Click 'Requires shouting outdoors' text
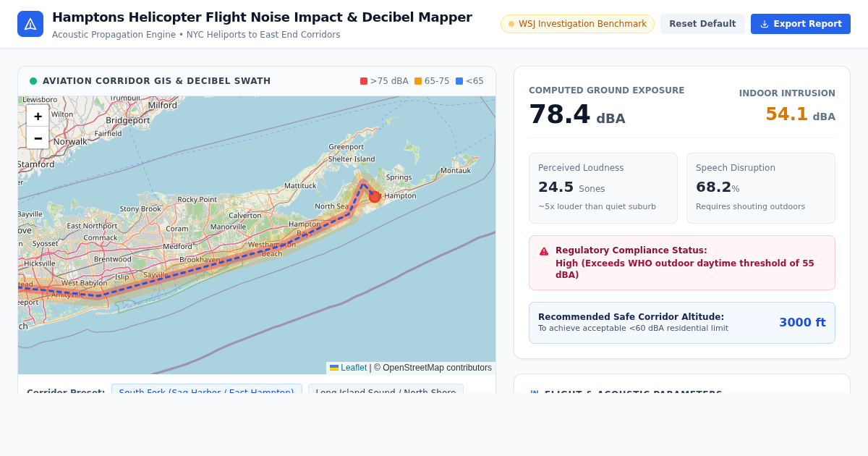This screenshot has height=456, width=868. 750,207
